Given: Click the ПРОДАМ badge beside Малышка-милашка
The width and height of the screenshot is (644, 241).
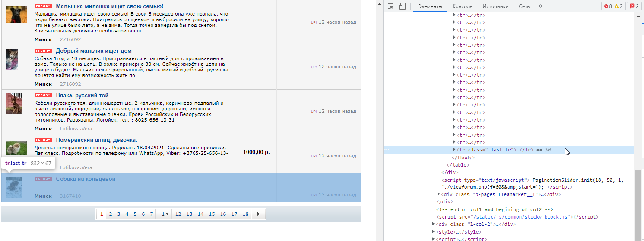Looking at the screenshot, I should [43, 6].
